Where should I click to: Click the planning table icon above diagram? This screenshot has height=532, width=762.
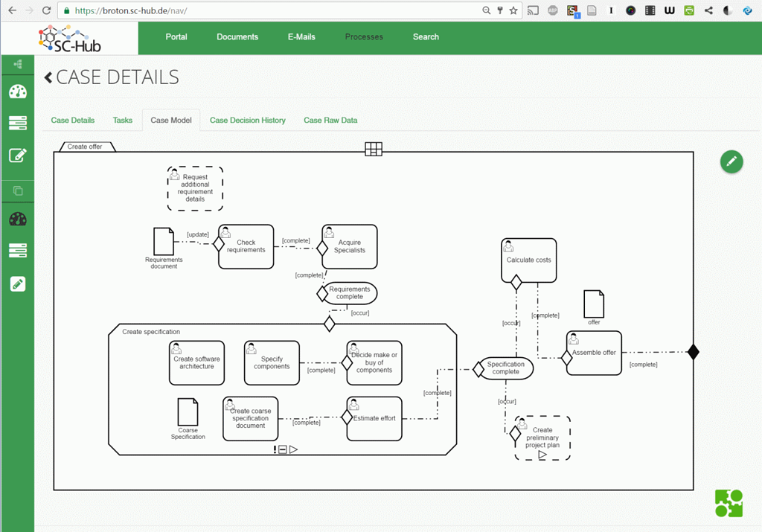pos(374,149)
